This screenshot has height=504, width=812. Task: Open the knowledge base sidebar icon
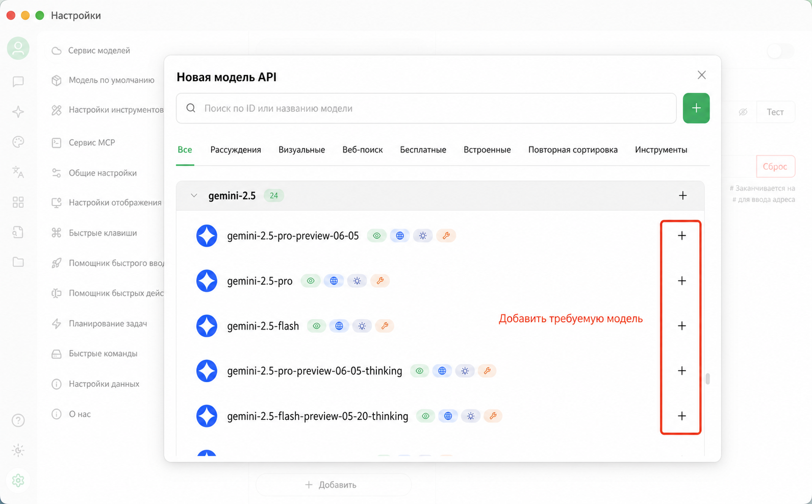click(x=18, y=232)
